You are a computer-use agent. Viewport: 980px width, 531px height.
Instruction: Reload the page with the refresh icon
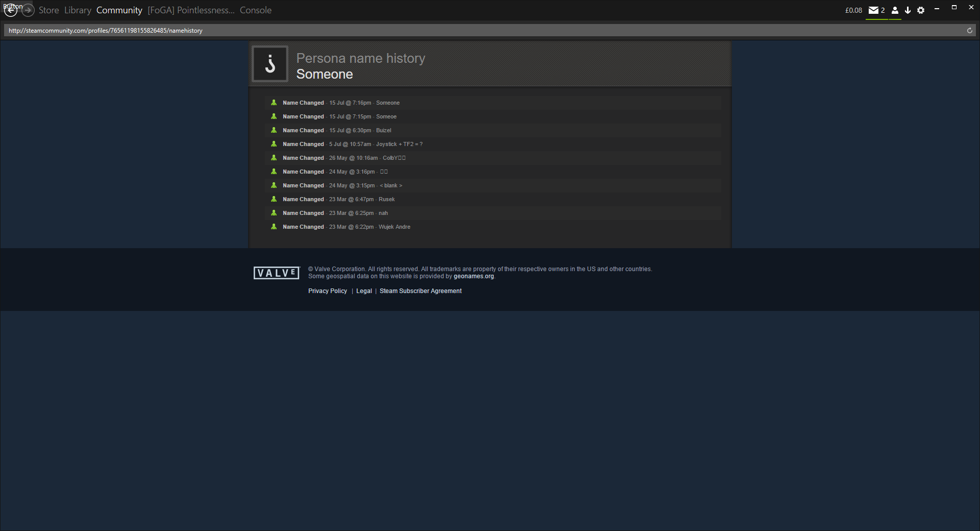coord(970,31)
